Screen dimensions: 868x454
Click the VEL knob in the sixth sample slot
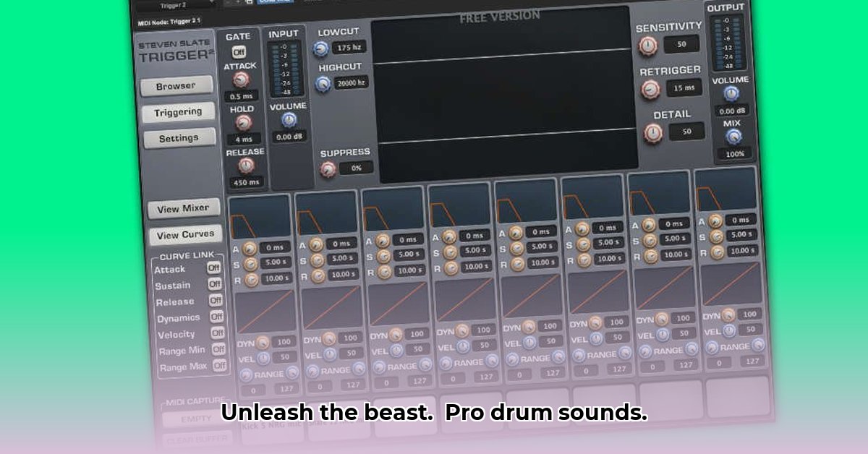(596, 338)
